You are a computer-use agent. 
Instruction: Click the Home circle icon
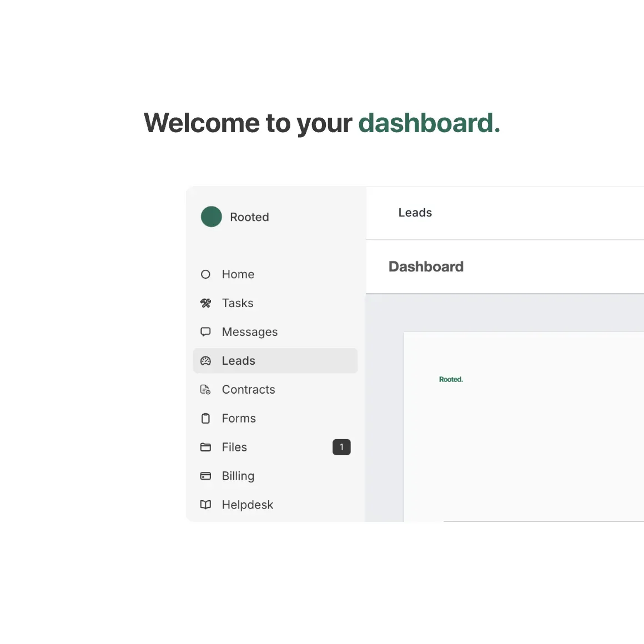click(x=205, y=274)
